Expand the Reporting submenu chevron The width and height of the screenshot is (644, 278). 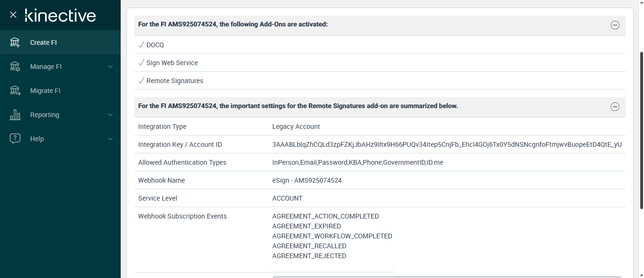pos(110,115)
